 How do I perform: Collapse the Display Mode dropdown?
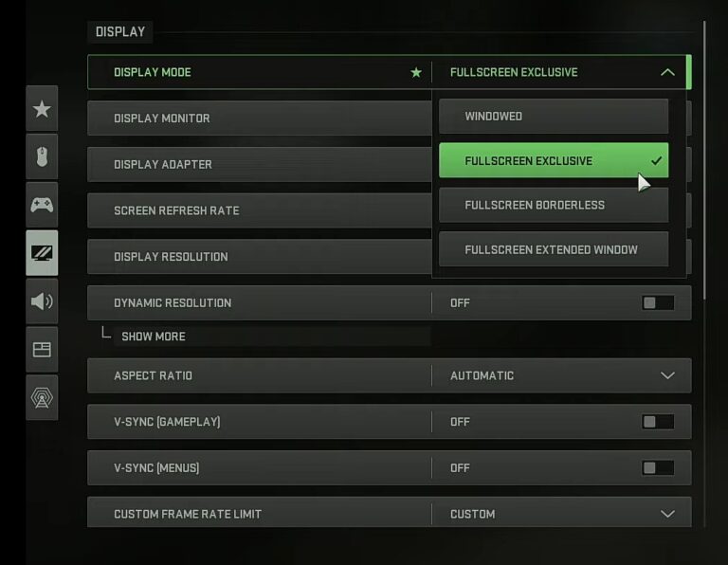pos(667,72)
